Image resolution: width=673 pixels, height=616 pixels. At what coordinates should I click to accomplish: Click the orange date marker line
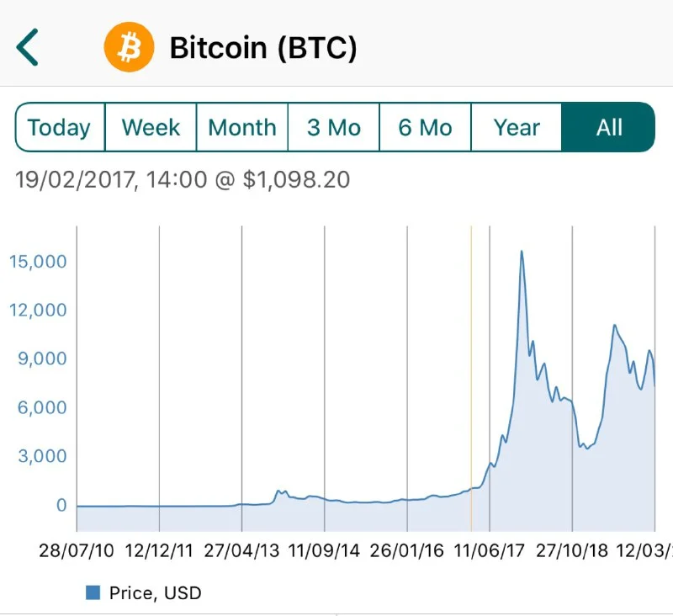pos(471,379)
